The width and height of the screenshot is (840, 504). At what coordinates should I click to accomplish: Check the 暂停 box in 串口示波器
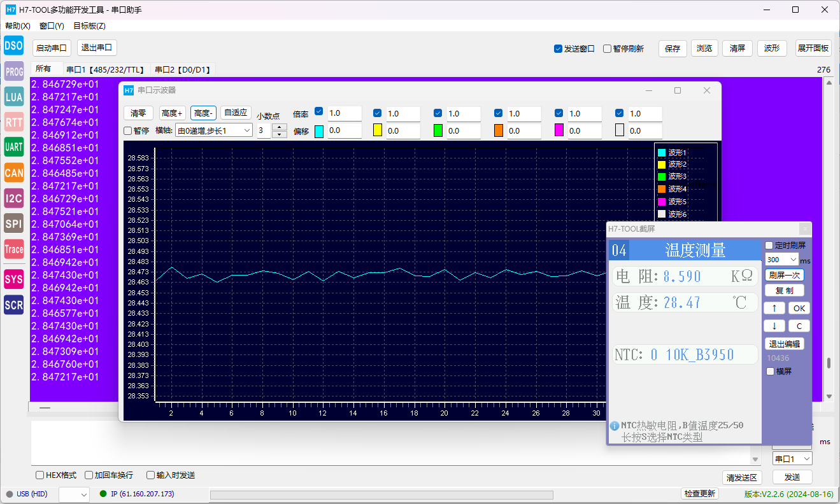[x=127, y=130]
